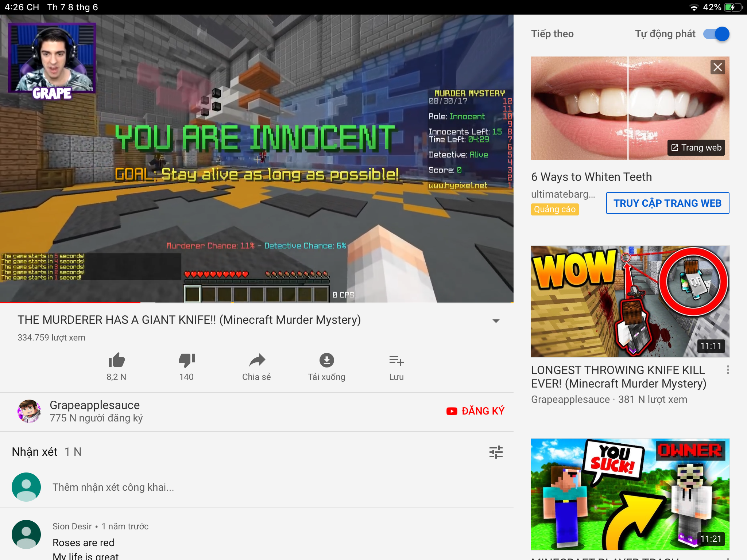747x560 pixels.
Task: Open the 6 Ways to Whiten Teeth title
Action: [x=591, y=177]
